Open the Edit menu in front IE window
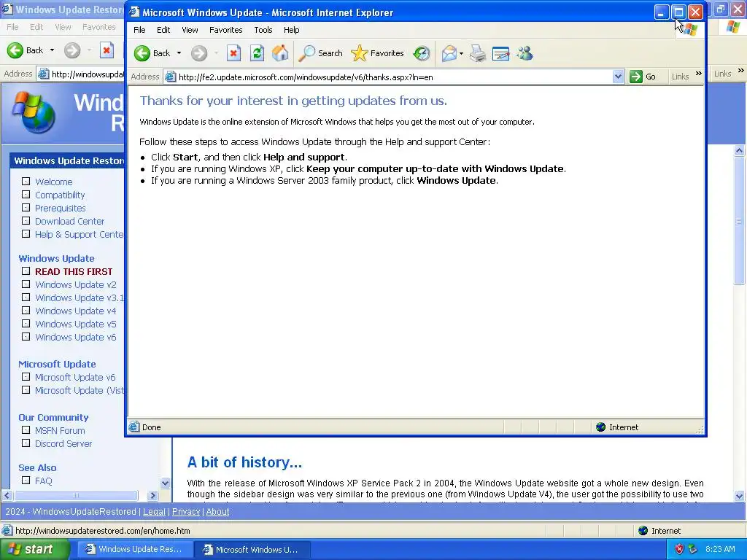 (163, 30)
